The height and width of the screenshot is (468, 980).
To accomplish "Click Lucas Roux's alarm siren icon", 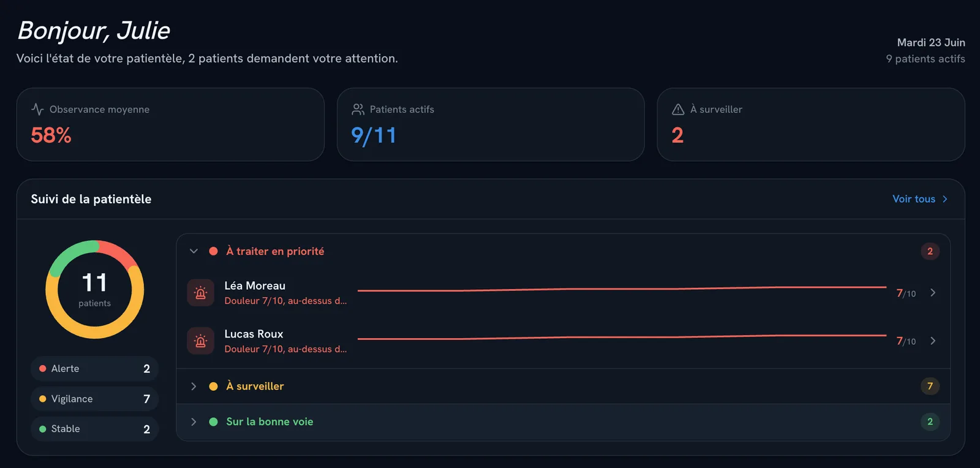I will [x=200, y=341].
